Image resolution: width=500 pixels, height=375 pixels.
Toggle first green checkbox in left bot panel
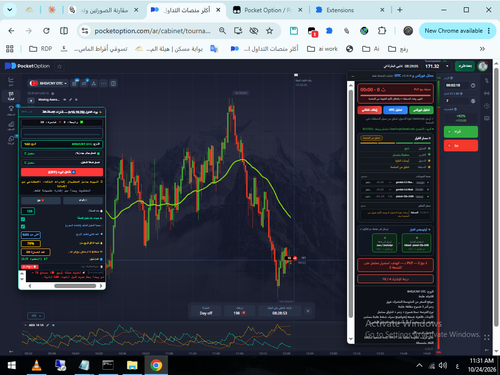coord(23,219)
